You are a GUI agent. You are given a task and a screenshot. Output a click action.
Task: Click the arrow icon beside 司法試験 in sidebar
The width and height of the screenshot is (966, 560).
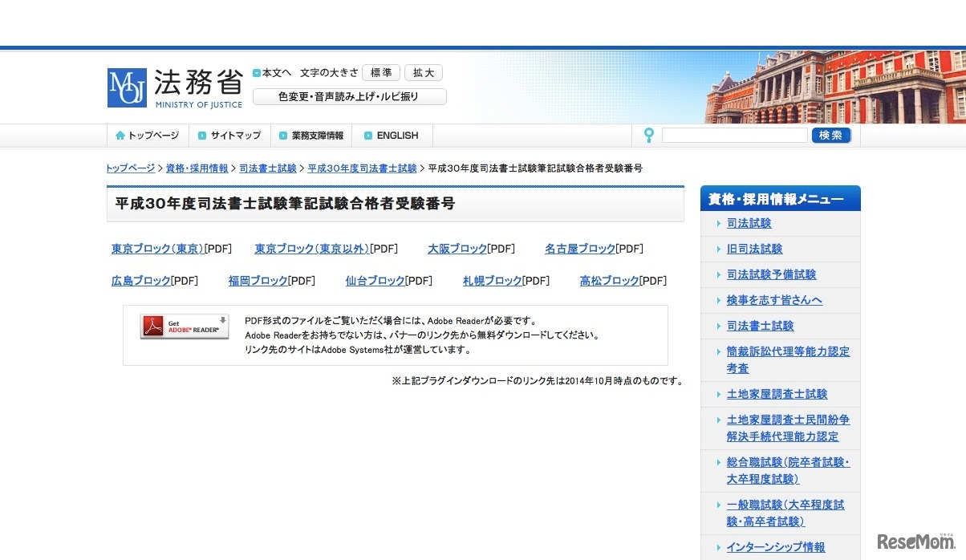(x=718, y=223)
